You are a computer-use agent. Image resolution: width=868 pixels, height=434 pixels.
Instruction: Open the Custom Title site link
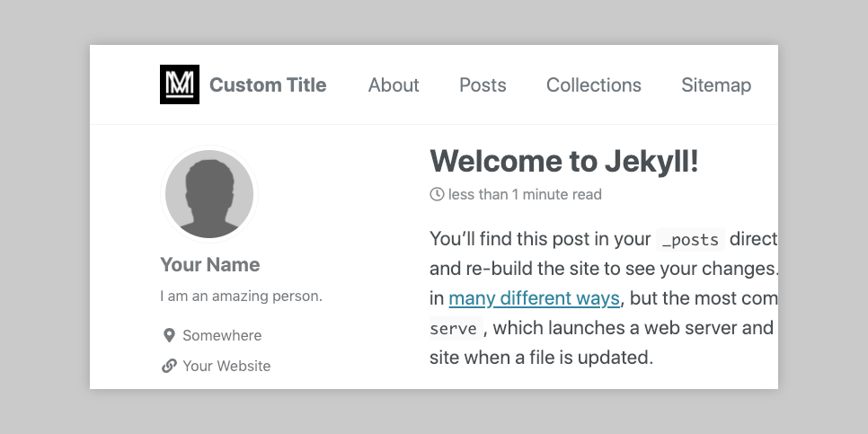(x=268, y=85)
